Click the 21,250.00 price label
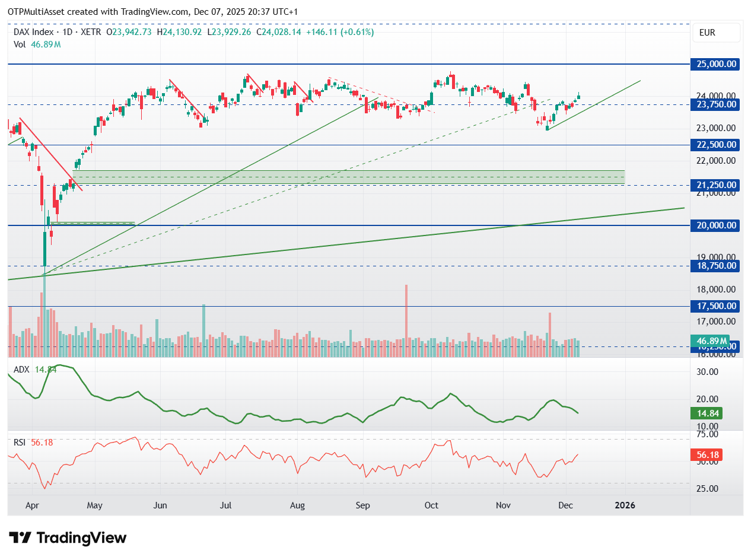The width and height of the screenshot is (751, 560). tap(715, 185)
